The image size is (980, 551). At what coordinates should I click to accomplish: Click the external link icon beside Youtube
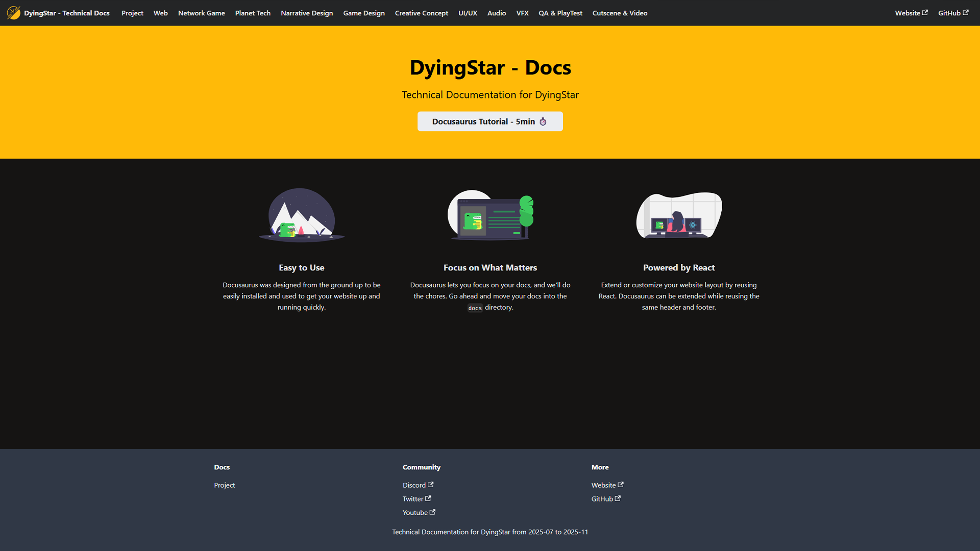tap(432, 512)
